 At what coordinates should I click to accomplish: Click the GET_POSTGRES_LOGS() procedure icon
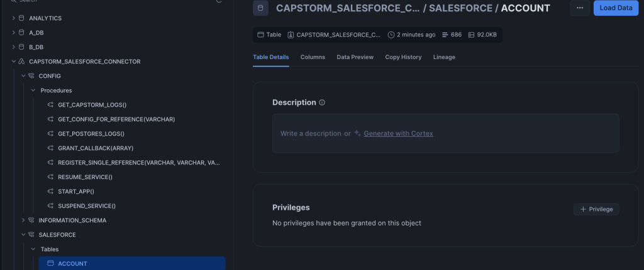pyautogui.click(x=50, y=133)
